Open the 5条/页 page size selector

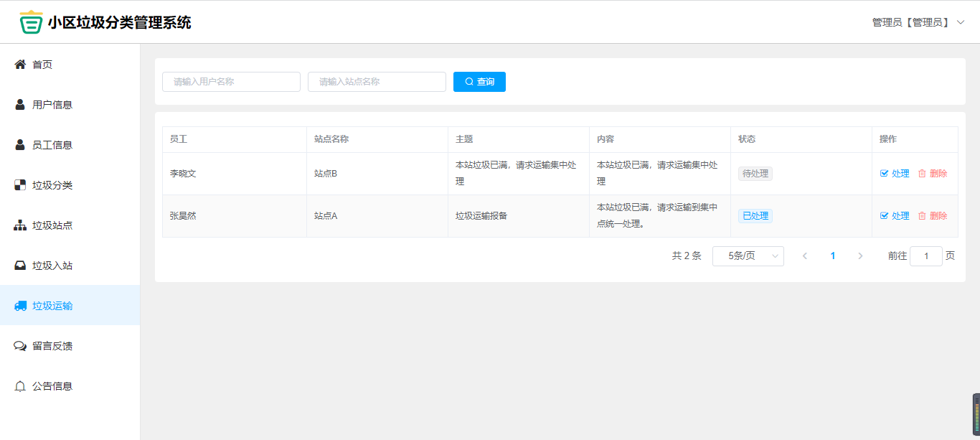(x=748, y=256)
